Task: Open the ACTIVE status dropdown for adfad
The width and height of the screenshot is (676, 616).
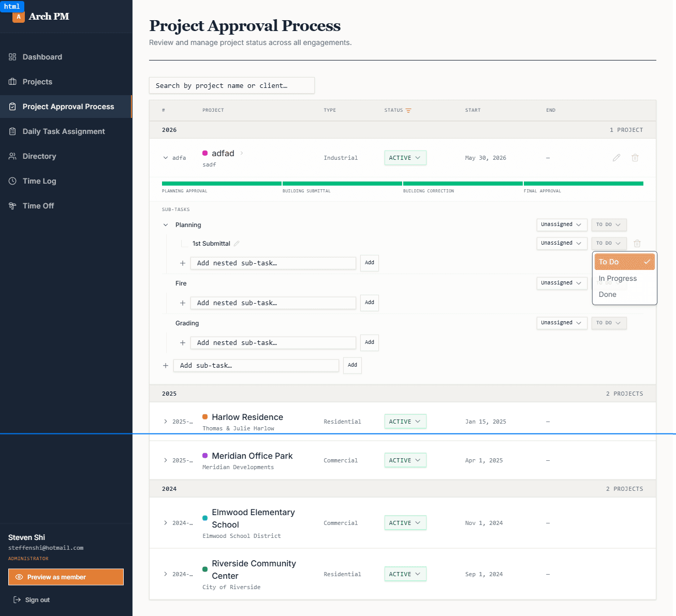Action: [x=405, y=158]
